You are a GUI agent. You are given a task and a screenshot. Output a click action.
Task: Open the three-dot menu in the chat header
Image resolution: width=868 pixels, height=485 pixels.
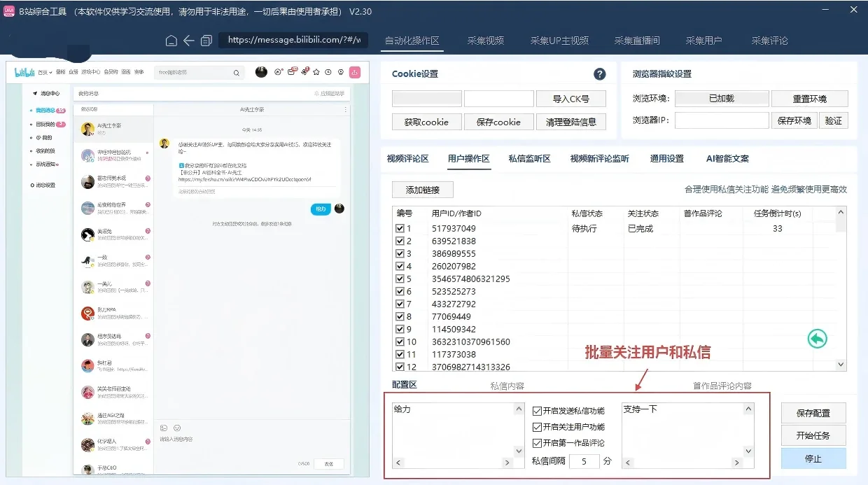coord(345,110)
